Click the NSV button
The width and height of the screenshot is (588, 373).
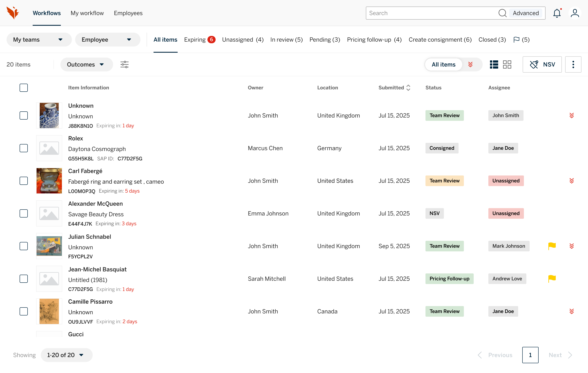pos(542,64)
